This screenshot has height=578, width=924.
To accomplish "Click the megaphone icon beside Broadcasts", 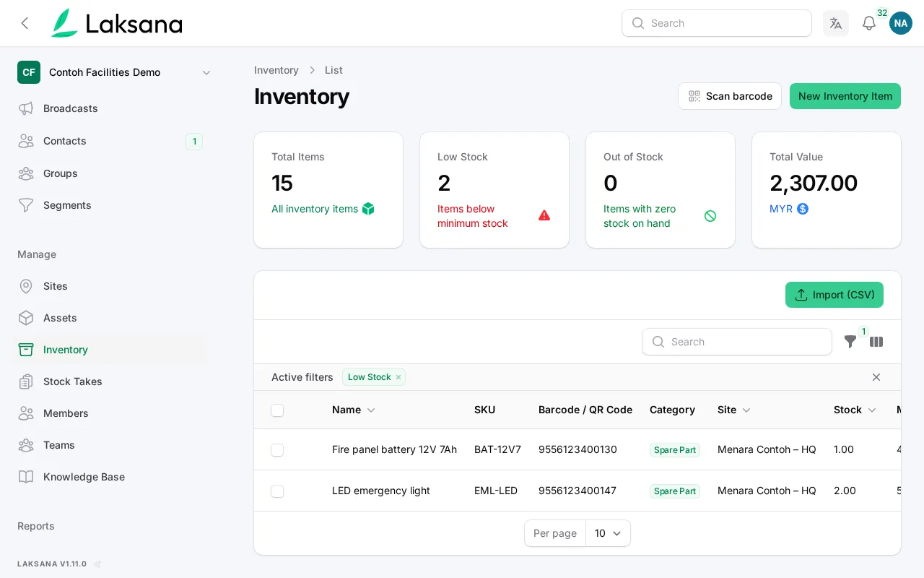I will [x=26, y=108].
